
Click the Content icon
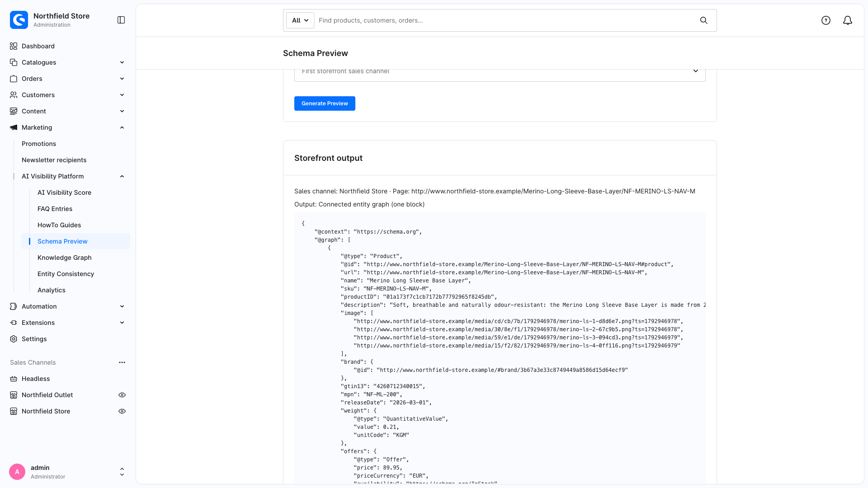click(x=14, y=111)
